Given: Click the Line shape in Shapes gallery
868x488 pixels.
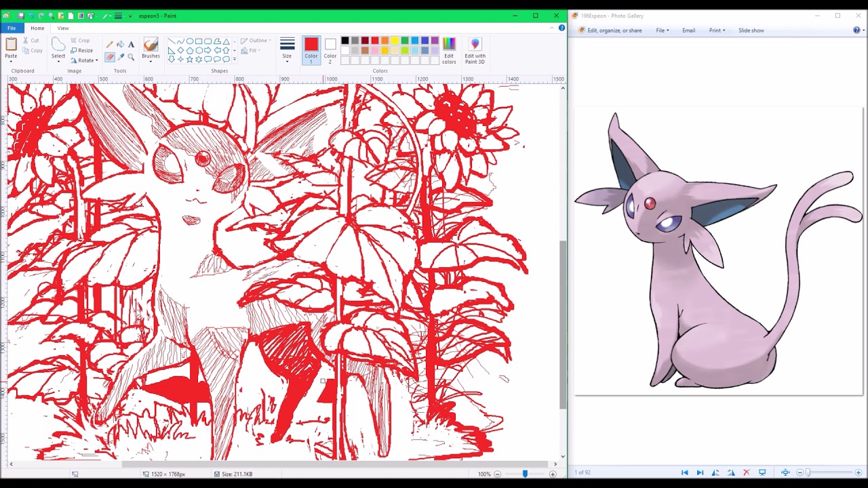Looking at the screenshot, I should pyautogui.click(x=172, y=41).
